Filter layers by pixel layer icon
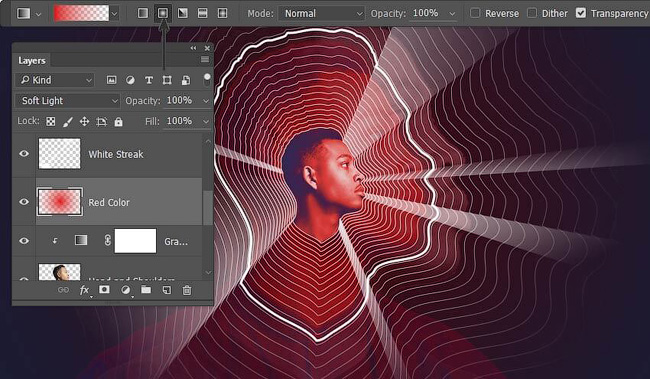This screenshot has height=379, width=650. 112,80
